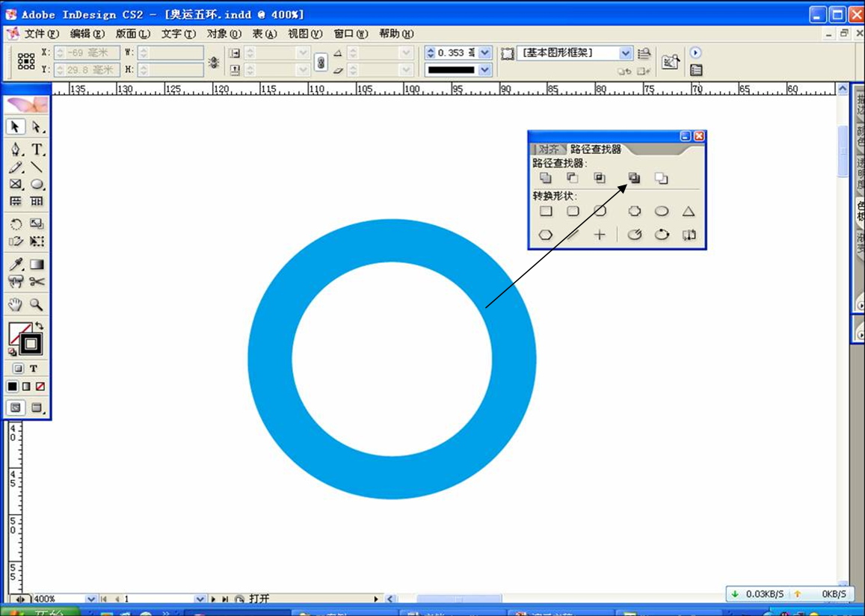Select the Selection (black arrow) tool
This screenshot has height=616, width=865.
point(16,127)
